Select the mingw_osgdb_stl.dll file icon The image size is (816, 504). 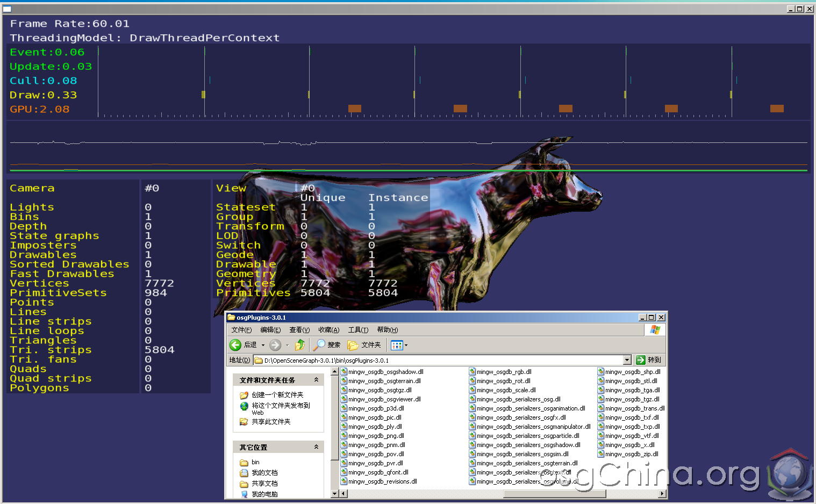601,381
